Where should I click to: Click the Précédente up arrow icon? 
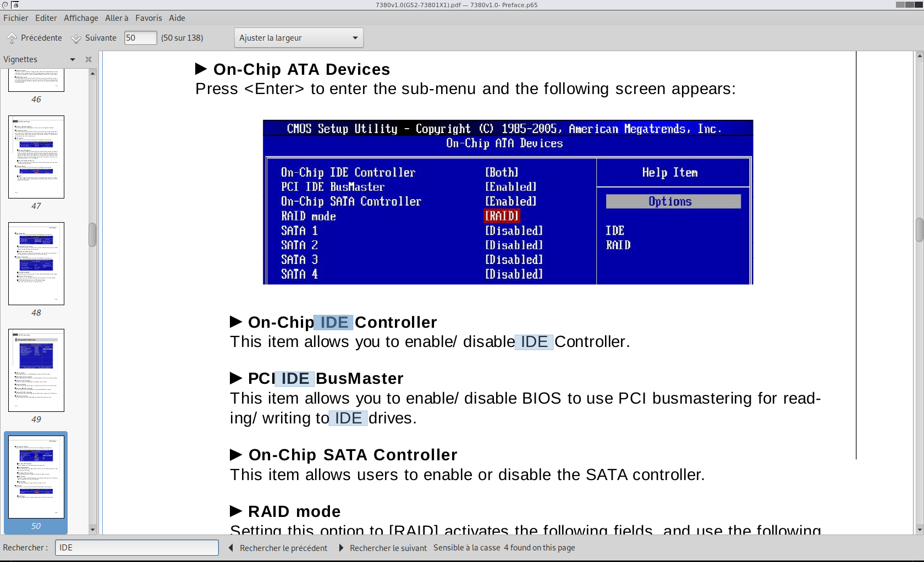(x=12, y=38)
